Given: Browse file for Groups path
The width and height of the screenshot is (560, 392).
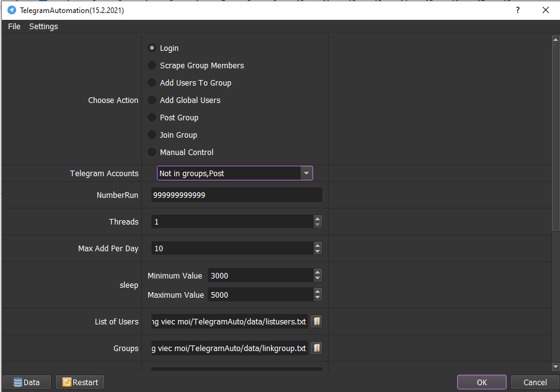Looking at the screenshot, I should pyautogui.click(x=316, y=348).
